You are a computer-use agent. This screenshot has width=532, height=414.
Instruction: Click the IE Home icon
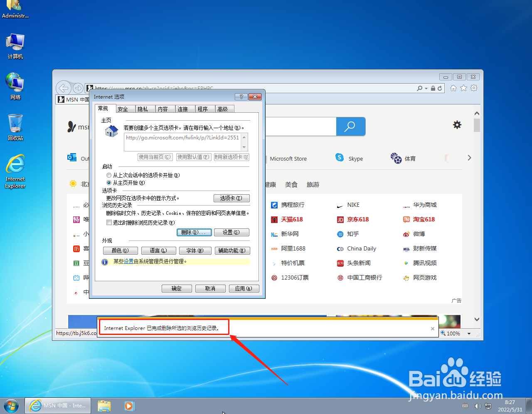click(x=453, y=88)
